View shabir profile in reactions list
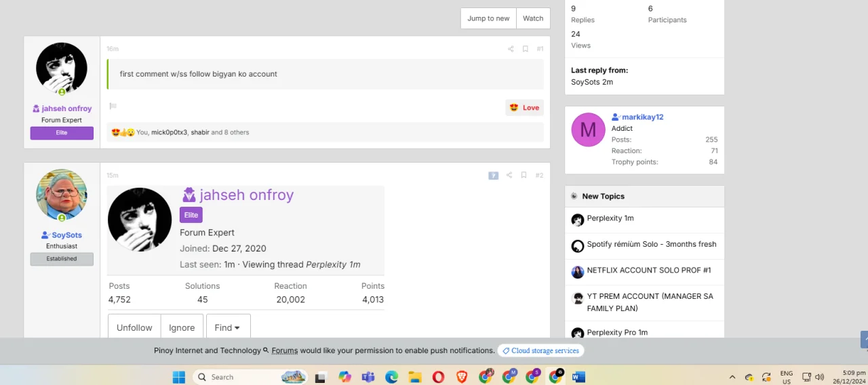Screen dimensions: 868x385 pyautogui.click(x=200, y=132)
